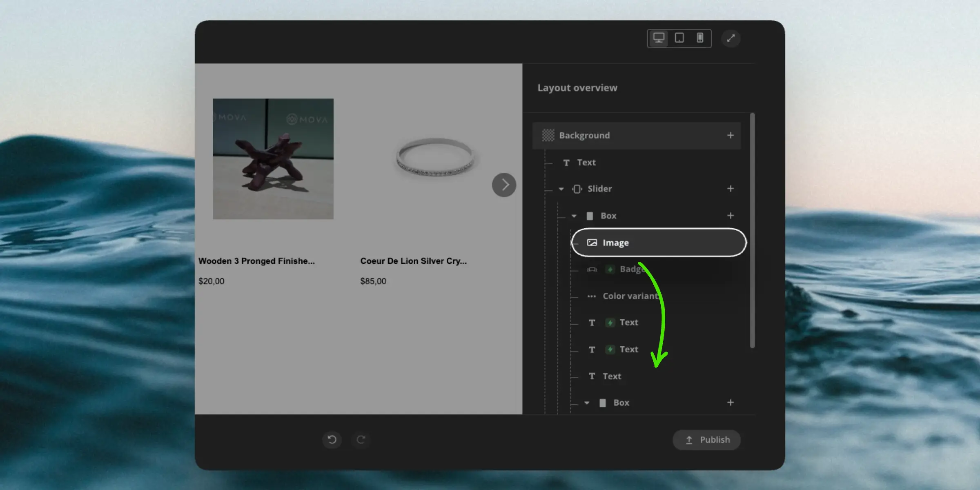Screen dimensions: 980x490
Task: Collapse the bottom Box node
Action: click(x=587, y=403)
